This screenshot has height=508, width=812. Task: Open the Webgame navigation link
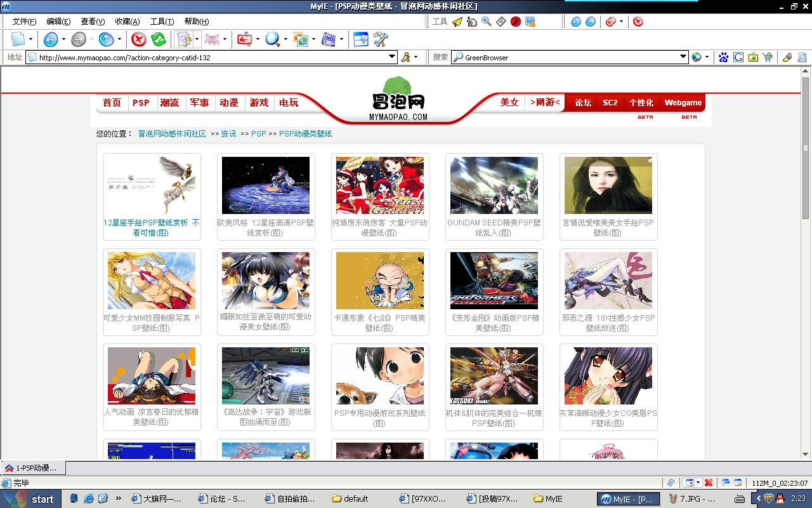[683, 103]
